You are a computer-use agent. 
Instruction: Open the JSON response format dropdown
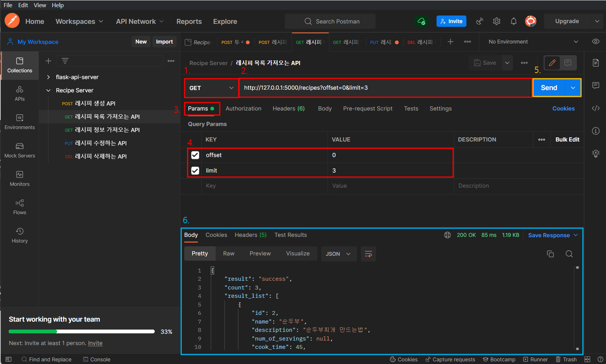coord(338,254)
